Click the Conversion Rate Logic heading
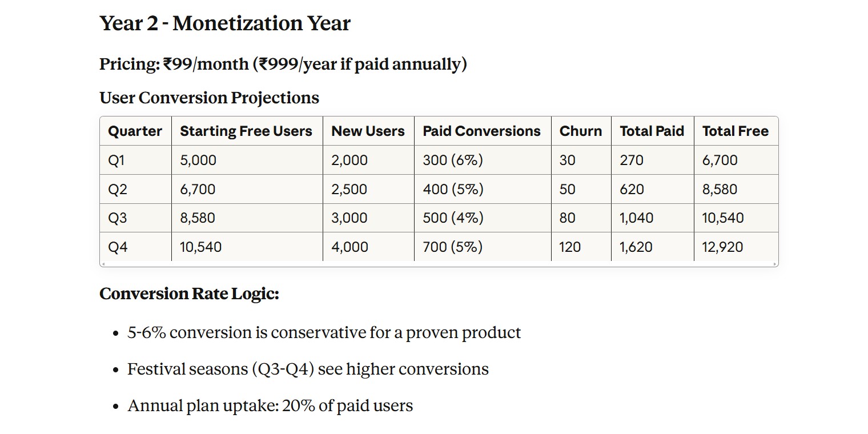 [189, 294]
